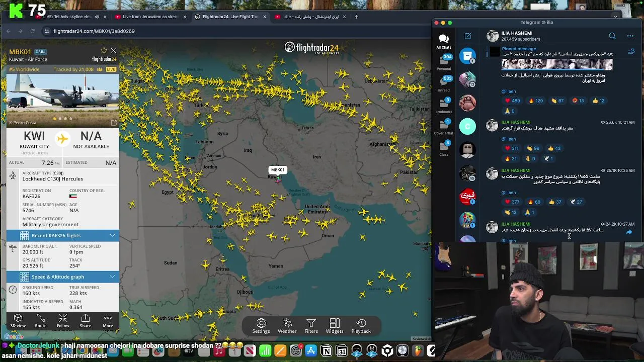This screenshot has width=644, height=362.
Task: Open the map Filters tool
Action: click(x=311, y=326)
